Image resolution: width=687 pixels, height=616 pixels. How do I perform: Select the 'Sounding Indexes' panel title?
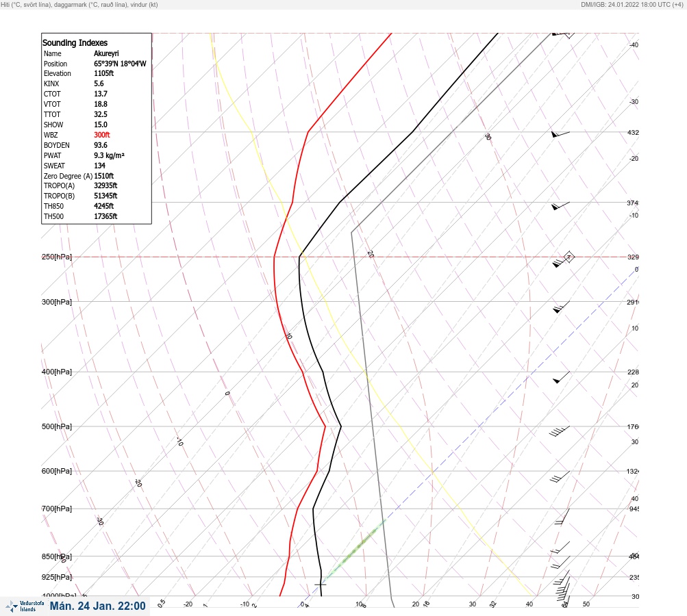[x=75, y=43]
